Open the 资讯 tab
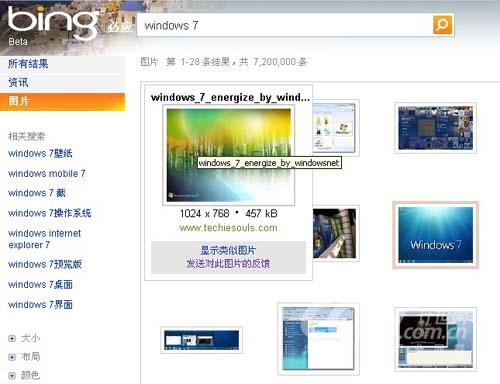This screenshot has width=500, height=384. [x=18, y=82]
